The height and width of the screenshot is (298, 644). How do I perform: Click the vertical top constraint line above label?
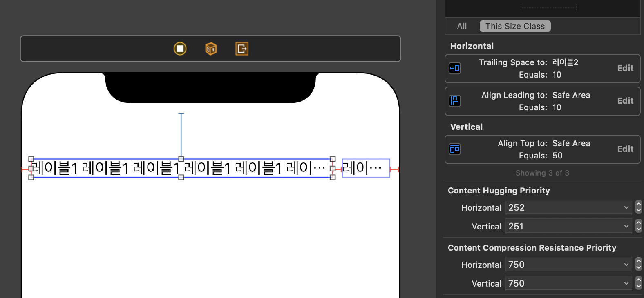click(181, 135)
